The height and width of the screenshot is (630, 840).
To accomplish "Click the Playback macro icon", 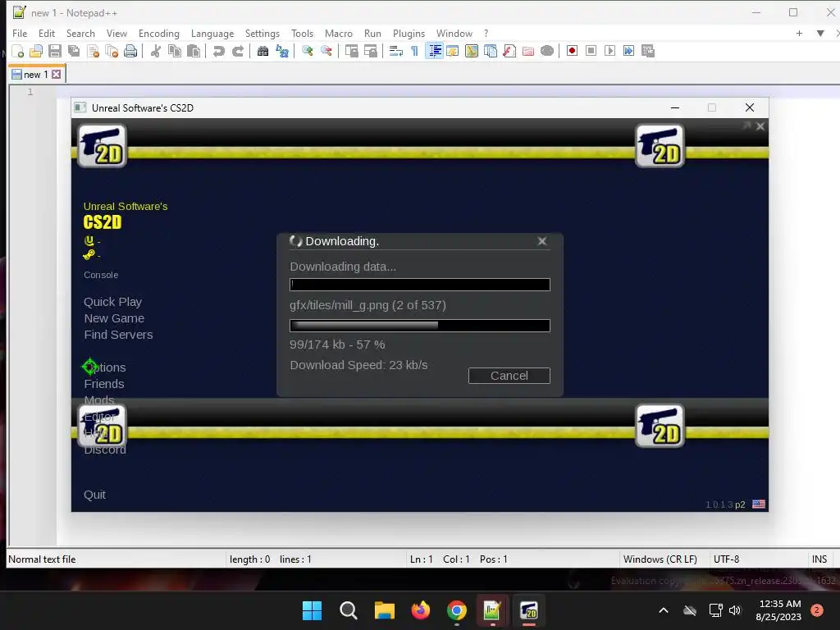I will (609, 51).
